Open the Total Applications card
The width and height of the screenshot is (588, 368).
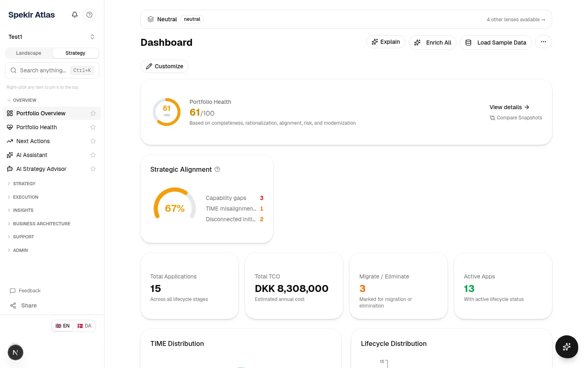tap(189, 286)
